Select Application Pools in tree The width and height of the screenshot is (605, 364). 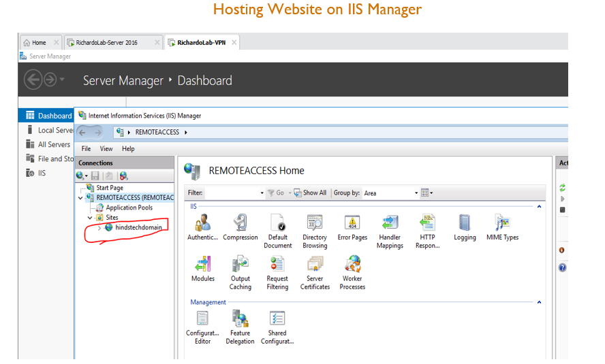129,208
